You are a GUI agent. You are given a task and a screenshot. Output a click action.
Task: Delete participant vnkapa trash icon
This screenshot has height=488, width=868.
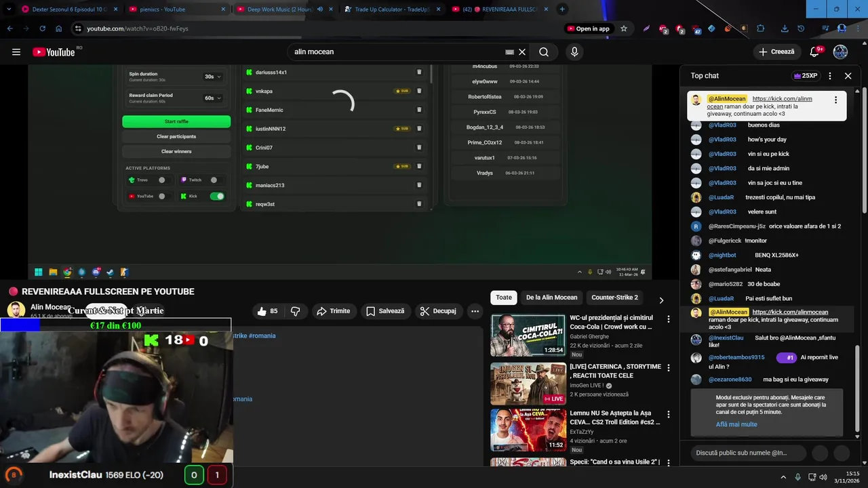point(419,91)
